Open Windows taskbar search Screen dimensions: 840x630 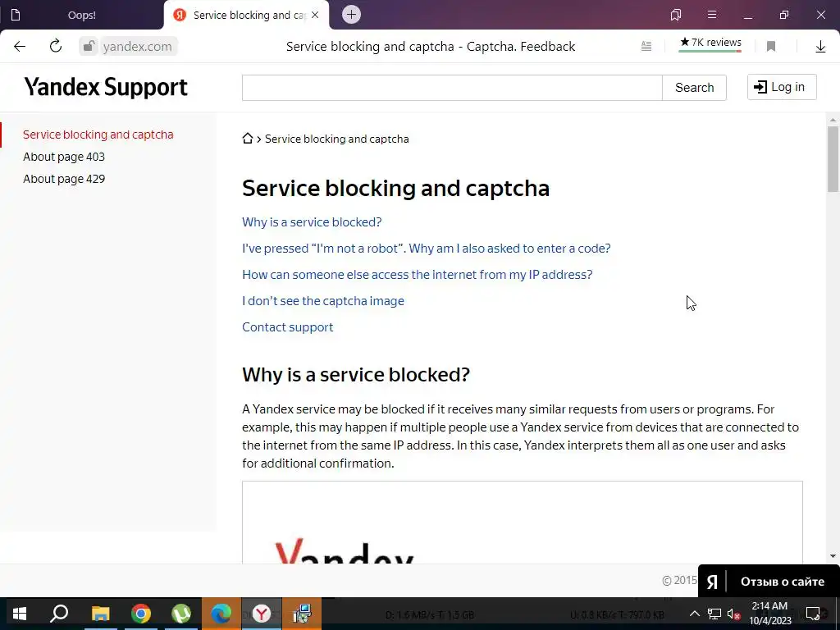(59, 614)
